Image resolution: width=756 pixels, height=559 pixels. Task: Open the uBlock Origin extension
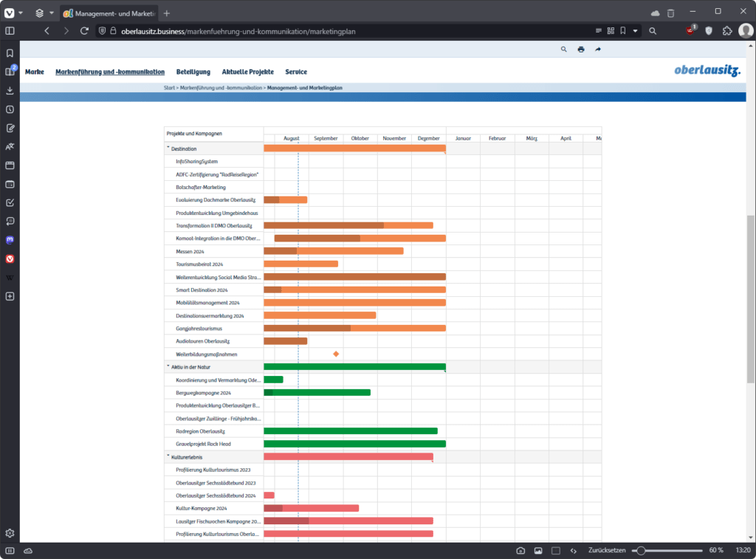pos(690,30)
